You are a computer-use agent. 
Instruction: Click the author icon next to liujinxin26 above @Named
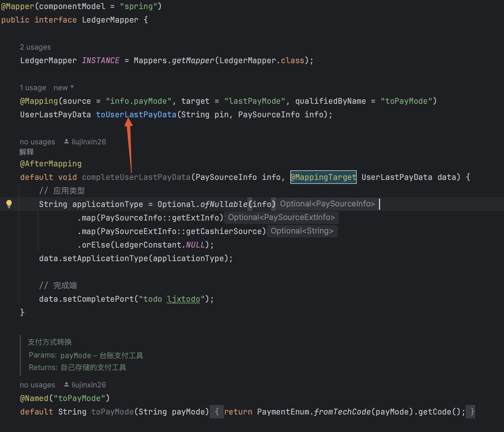tap(66, 384)
